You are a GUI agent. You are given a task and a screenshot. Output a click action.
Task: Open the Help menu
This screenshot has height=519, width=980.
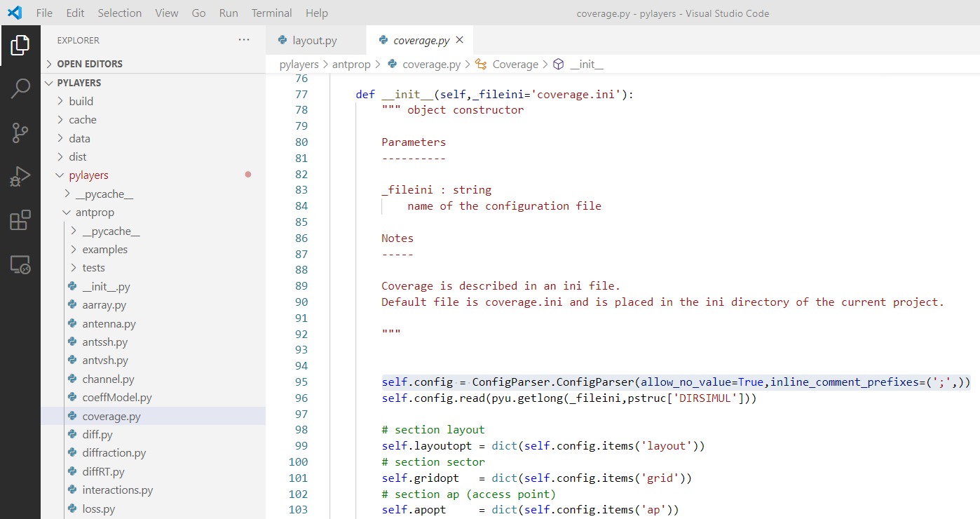coord(317,13)
